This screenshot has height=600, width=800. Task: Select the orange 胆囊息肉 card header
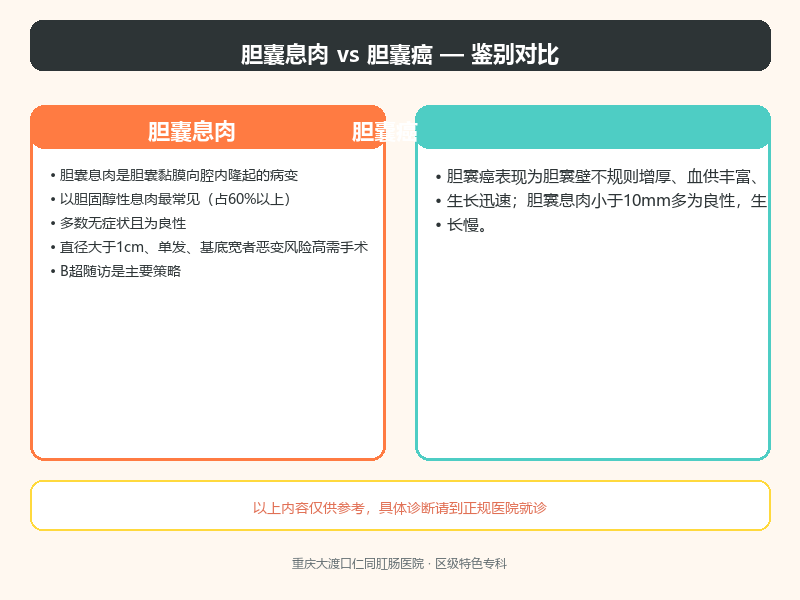pos(208,128)
